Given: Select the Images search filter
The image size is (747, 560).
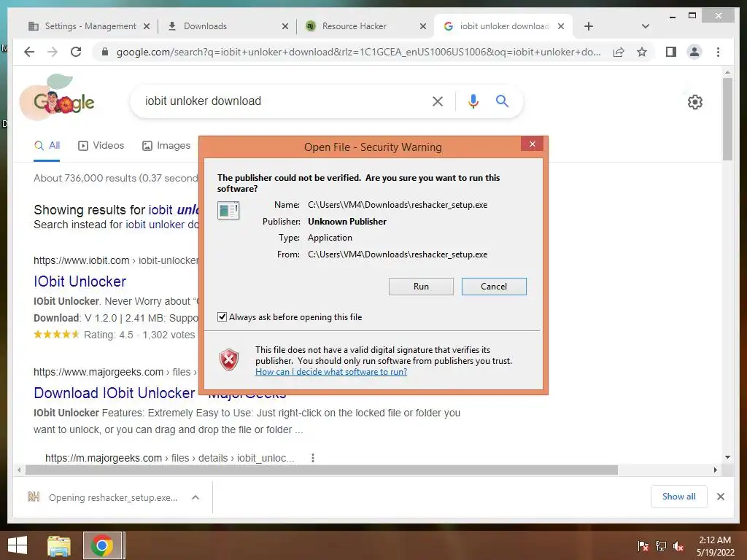Looking at the screenshot, I should tap(166, 146).
